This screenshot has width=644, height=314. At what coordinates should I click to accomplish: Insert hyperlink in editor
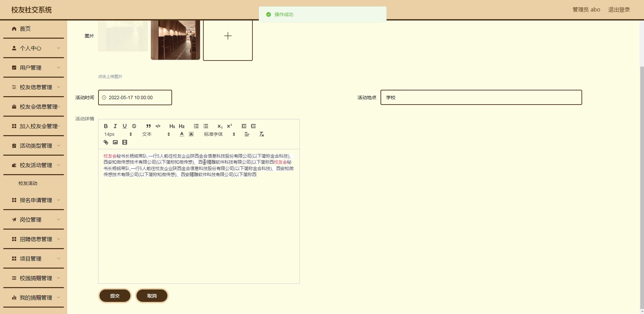pyautogui.click(x=106, y=142)
